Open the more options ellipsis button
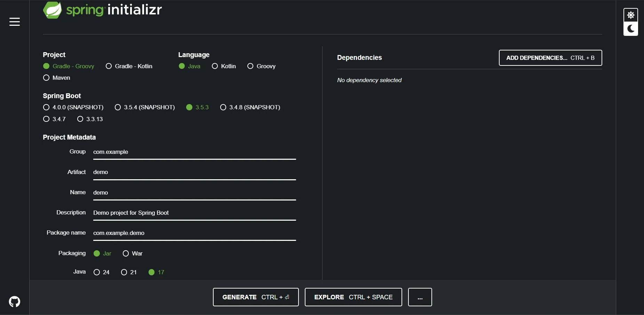This screenshot has width=644, height=315. 420,297
